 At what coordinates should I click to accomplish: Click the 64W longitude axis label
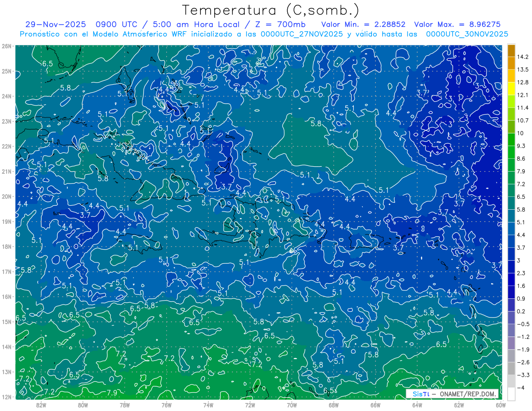417,405
